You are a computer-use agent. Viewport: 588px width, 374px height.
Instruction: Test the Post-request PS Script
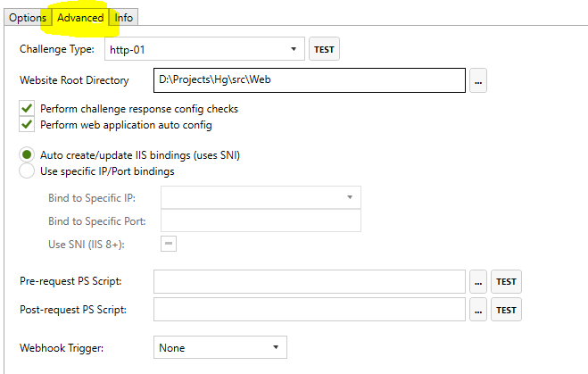point(506,310)
